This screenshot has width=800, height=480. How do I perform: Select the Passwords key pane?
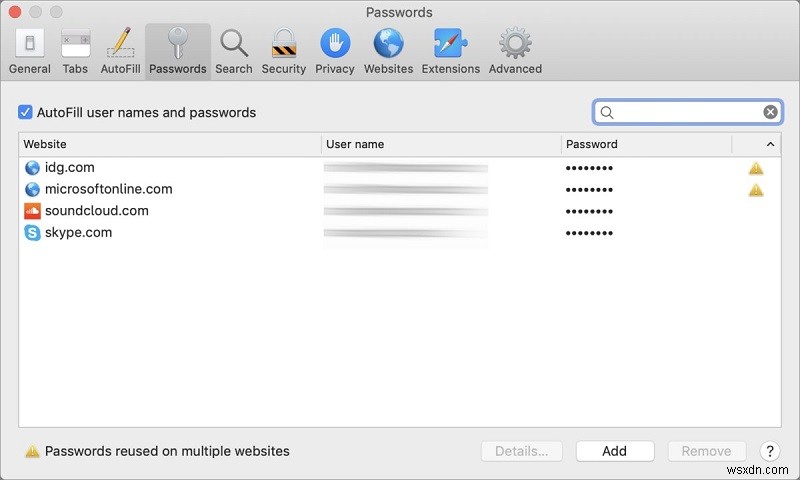[x=178, y=52]
